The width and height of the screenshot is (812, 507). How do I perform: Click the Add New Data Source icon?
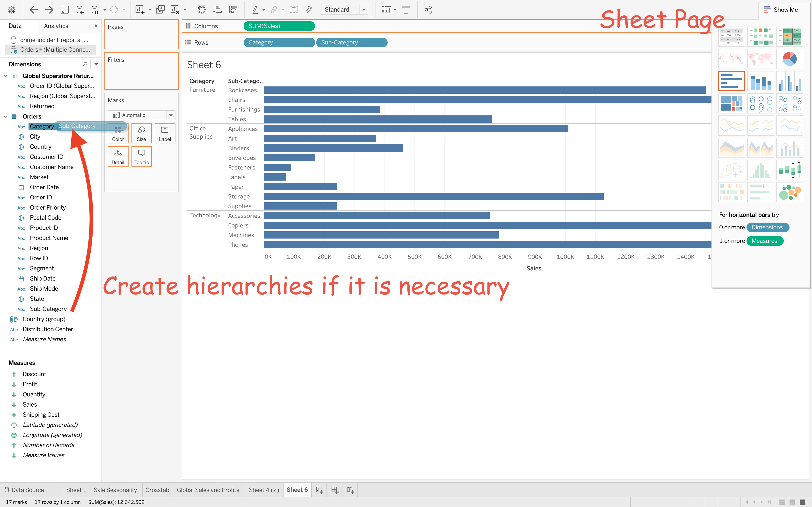pos(80,10)
